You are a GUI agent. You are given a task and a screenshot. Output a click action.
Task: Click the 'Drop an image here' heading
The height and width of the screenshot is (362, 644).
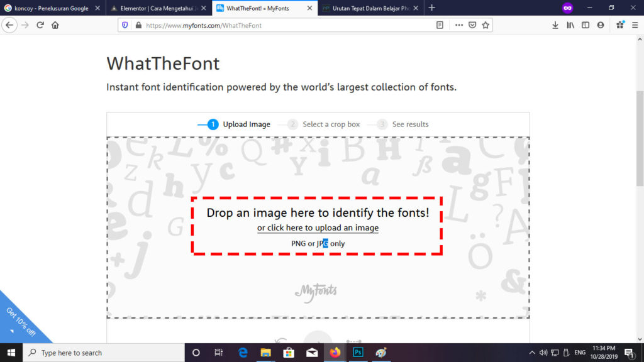coord(318,212)
